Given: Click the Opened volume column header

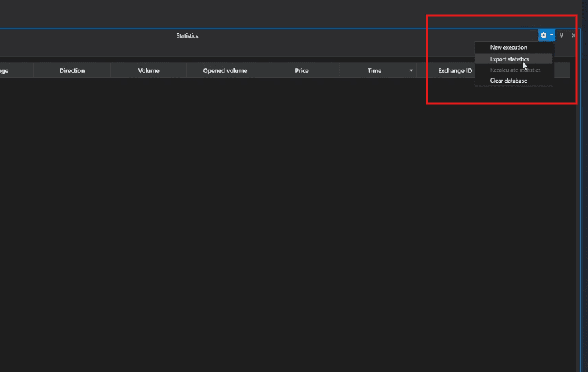Looking at the screenshot, I should click(x=224, y=71).
